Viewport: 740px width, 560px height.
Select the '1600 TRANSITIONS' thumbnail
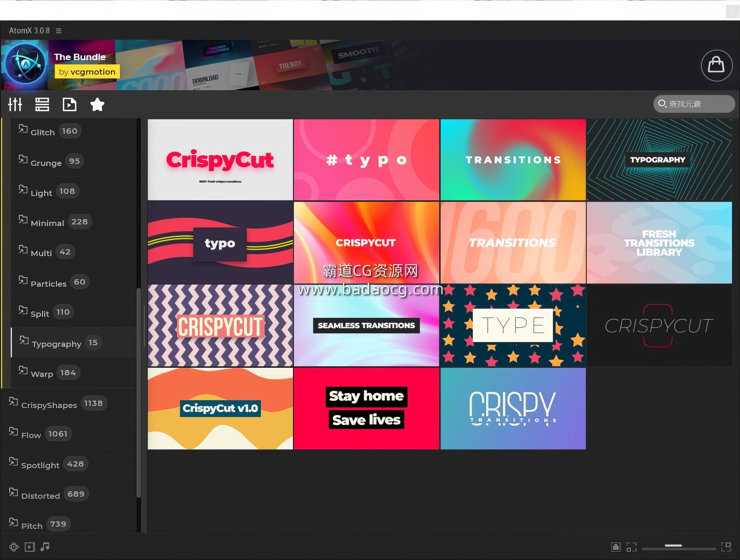click(x=513, y=243)
